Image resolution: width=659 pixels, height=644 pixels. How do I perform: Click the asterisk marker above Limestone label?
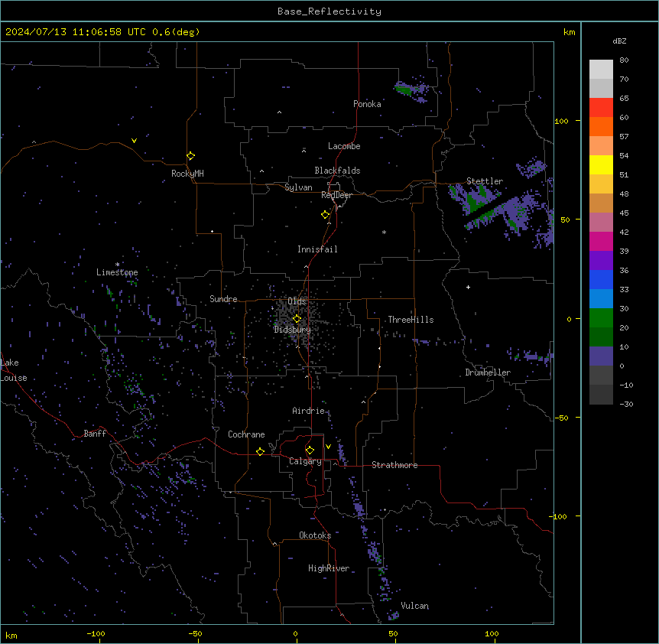point(117,265)
